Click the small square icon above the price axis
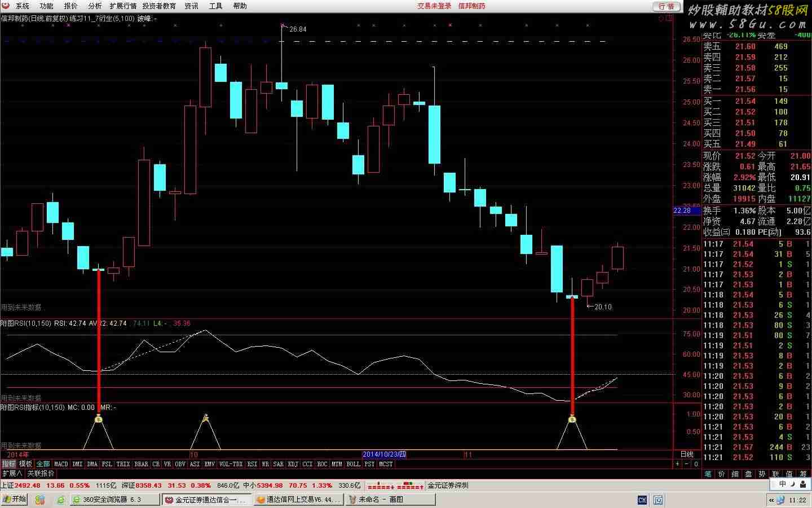The image size is (812, 508). coord(669,18)
